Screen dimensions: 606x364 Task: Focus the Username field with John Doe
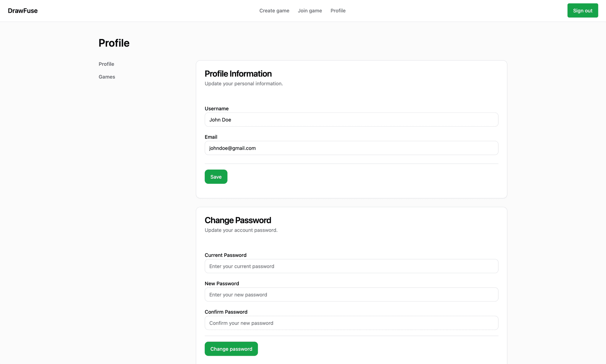click(x=351, y=120)
